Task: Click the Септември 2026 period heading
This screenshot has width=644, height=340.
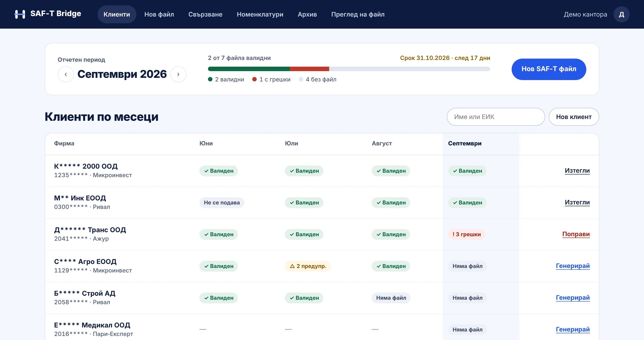Action: pos(122,74)
